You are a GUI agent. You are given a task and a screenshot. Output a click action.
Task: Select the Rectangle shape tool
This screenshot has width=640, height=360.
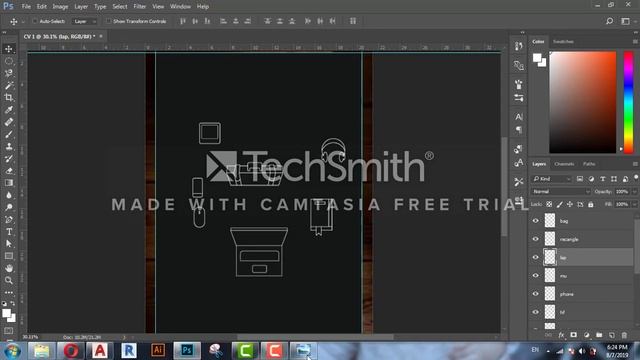point(9,256)
